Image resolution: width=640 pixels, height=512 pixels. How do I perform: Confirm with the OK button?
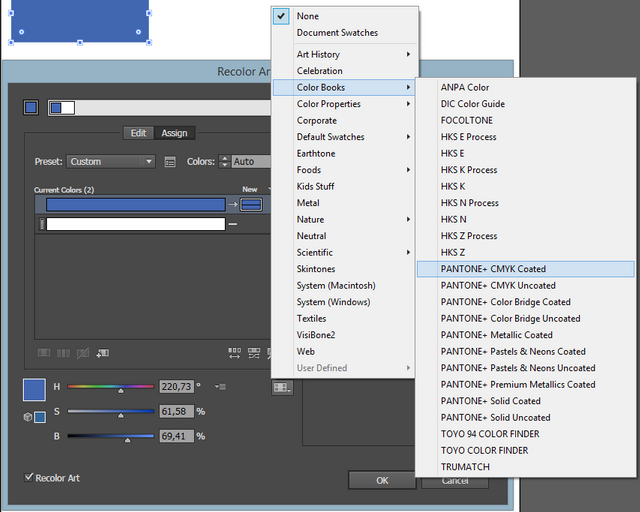(x=382, y=481)
